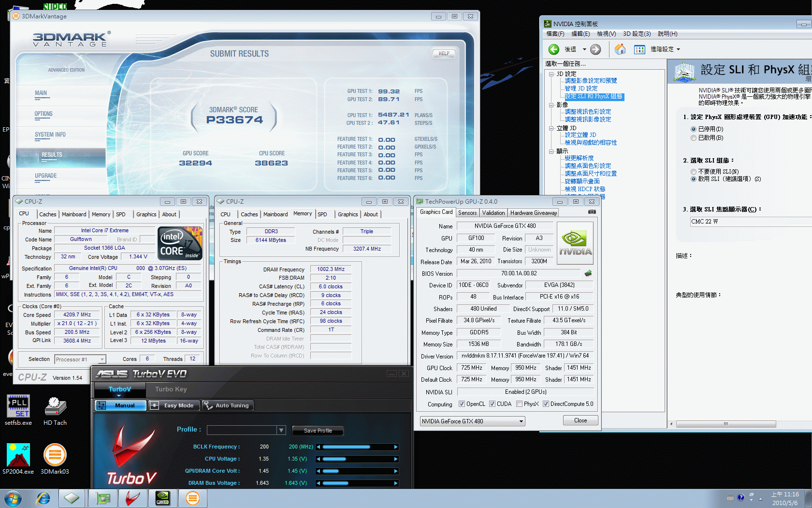Image resolution: width=812 pixels, height=508 pixels.
Task: Click the green Back arrow in NVIDIA panel
Action: pos(554,49)
